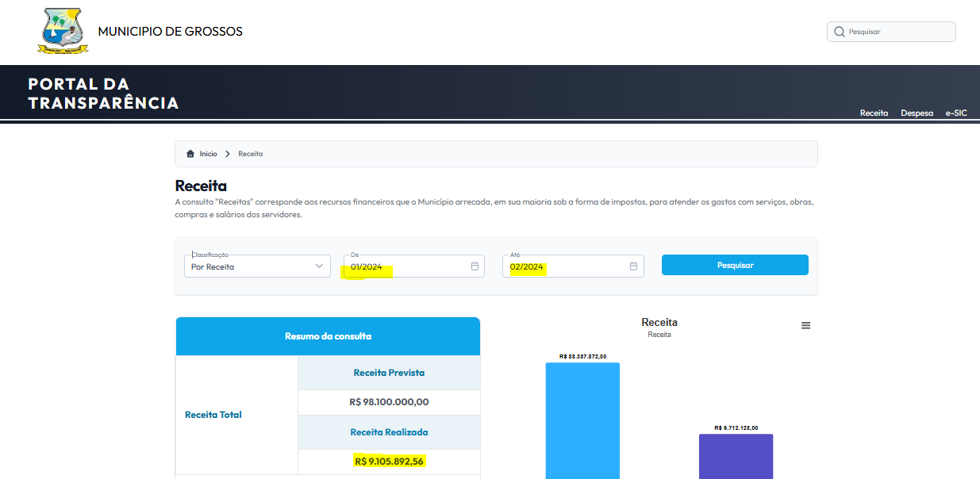Open the Despesa menu item

point(917,113)
